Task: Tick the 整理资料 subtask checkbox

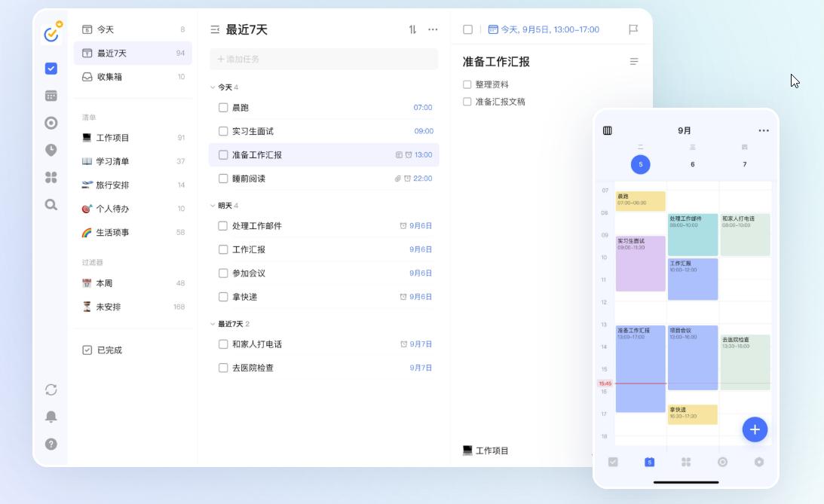Action: [467, 84]
